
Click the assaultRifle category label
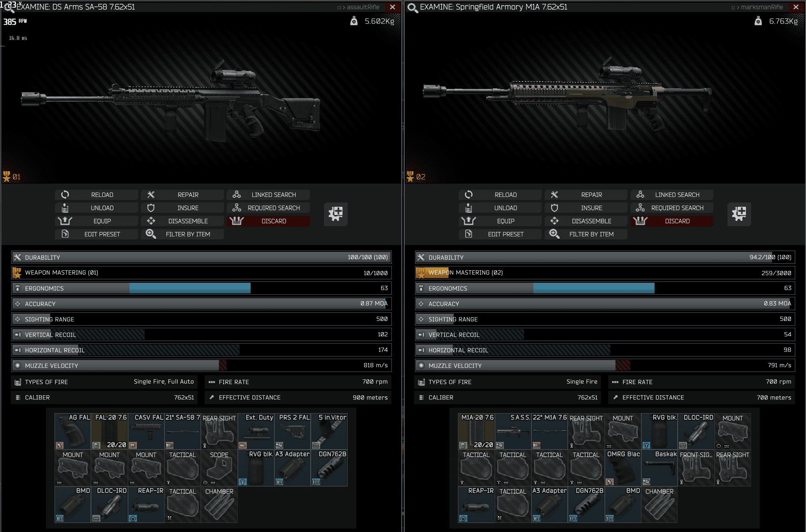363,7
